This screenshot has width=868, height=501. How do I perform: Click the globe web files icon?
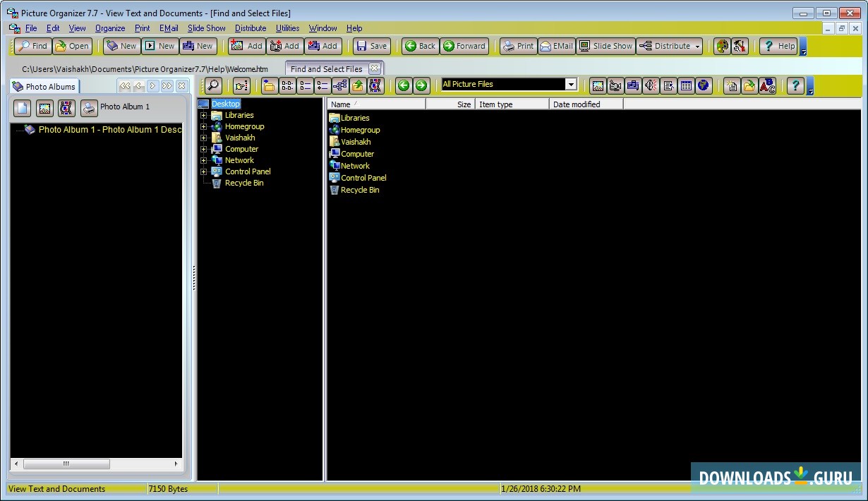pos(704,85)
